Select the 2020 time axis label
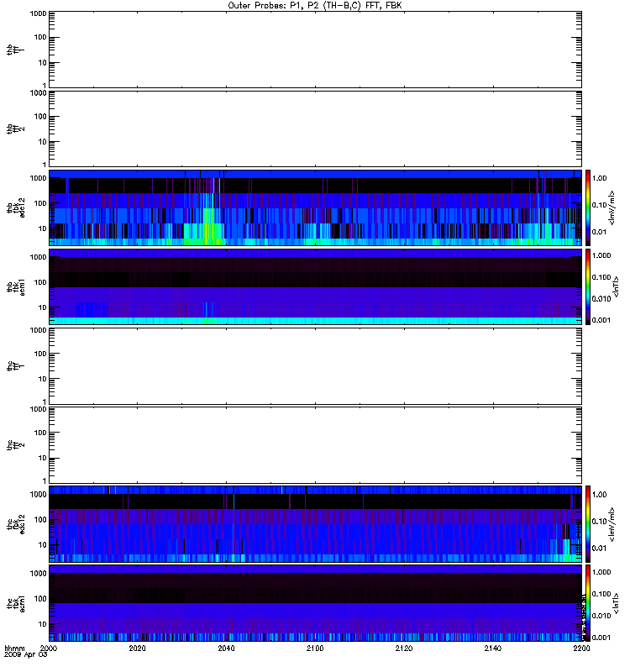The height and width of the screenshot is (672, 630). [137, 648]
